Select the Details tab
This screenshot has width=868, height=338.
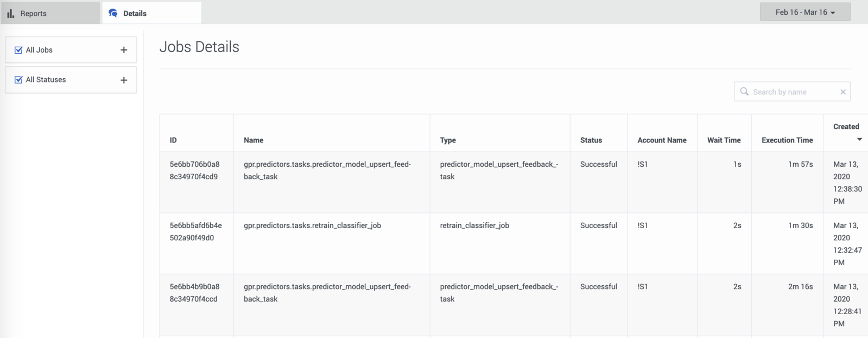coord(152,13)
